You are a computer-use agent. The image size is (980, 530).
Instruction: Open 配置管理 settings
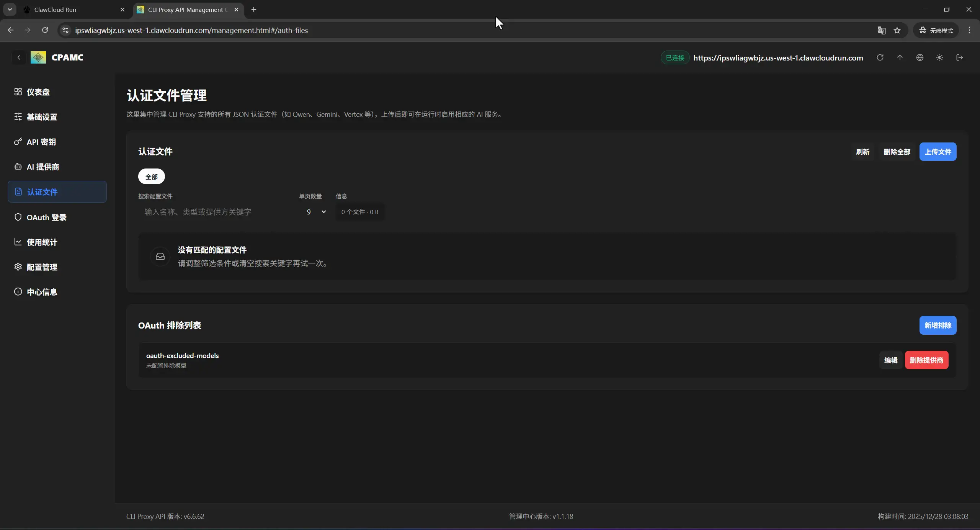42,267
